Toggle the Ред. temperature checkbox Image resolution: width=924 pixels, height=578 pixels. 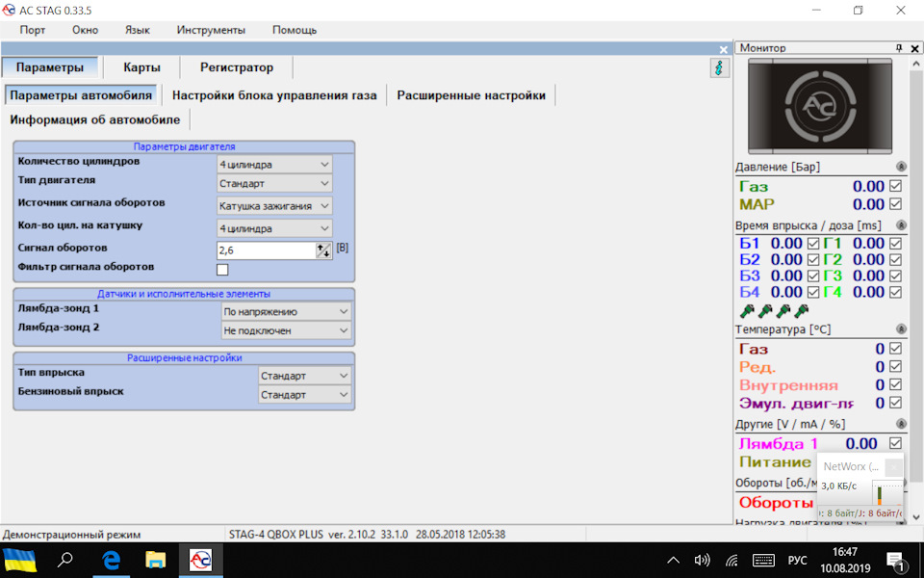pos(896,367)
